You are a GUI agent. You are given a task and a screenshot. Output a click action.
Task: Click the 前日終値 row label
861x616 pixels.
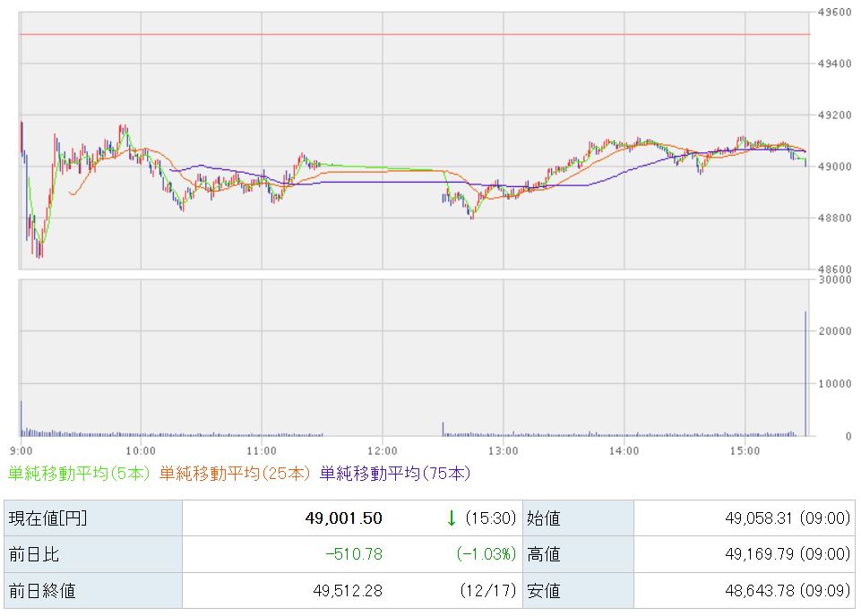pos(41,591)
